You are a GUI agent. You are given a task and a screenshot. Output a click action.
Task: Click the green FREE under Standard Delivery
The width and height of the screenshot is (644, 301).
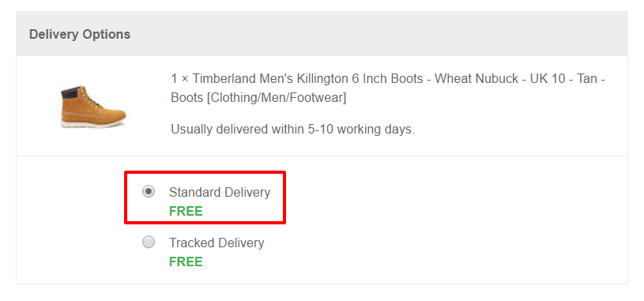[186, 212]
